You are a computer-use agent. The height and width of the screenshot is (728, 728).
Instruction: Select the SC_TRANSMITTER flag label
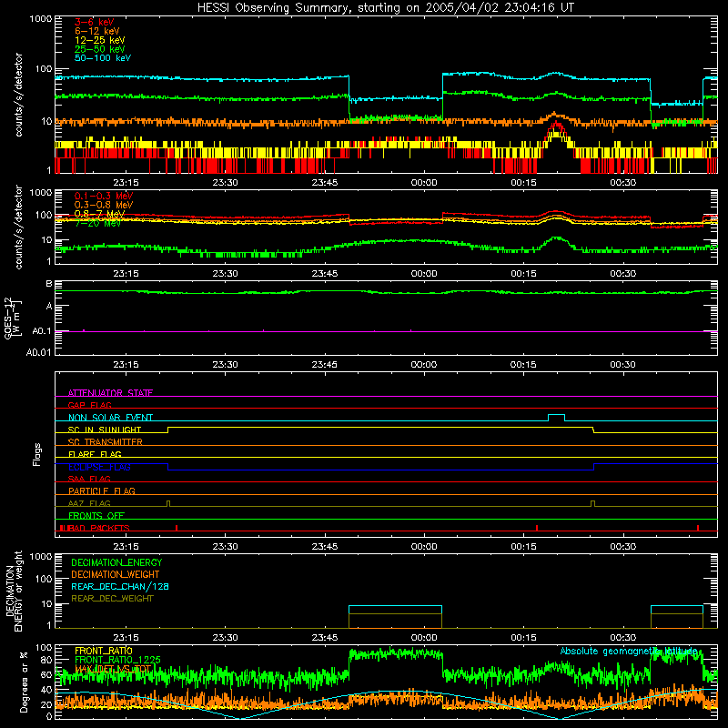tap(106, 442)
